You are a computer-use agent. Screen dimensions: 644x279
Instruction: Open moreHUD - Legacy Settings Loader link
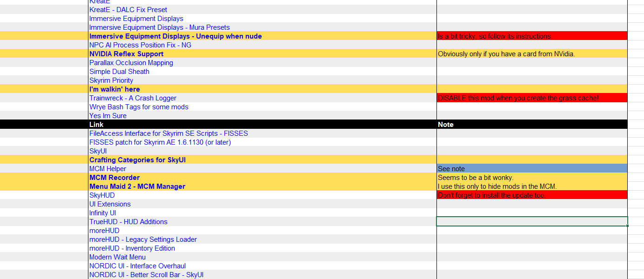143,239
